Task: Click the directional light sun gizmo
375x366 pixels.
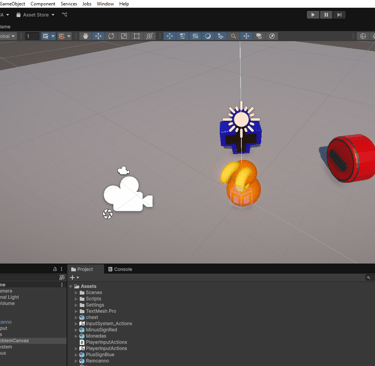Action: 241,119
